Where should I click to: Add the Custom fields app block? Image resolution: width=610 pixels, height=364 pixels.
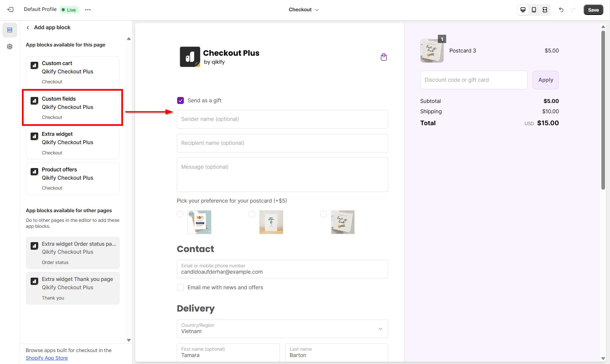point(73,108)
